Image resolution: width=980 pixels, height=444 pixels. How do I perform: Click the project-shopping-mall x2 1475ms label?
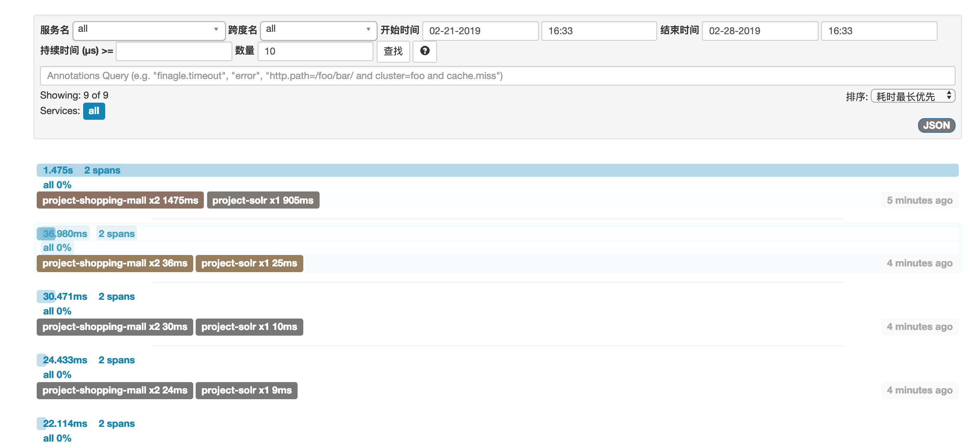click(120, 200)
